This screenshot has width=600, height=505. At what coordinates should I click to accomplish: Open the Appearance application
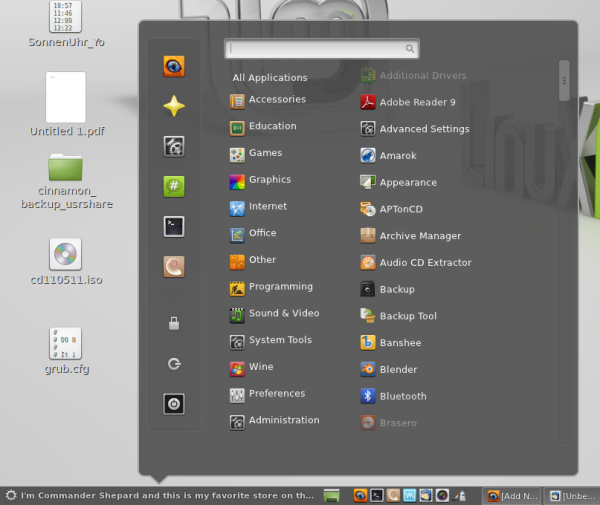coord(399,182)
